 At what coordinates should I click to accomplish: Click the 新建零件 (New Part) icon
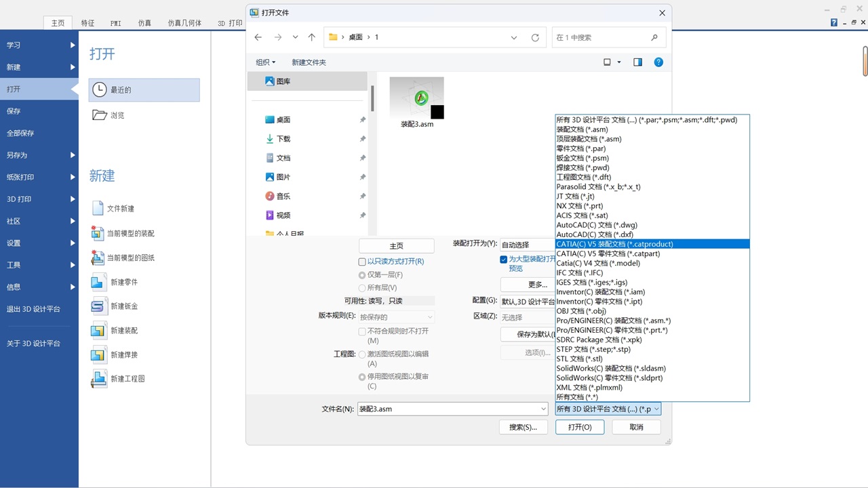(x=98, y=282)
